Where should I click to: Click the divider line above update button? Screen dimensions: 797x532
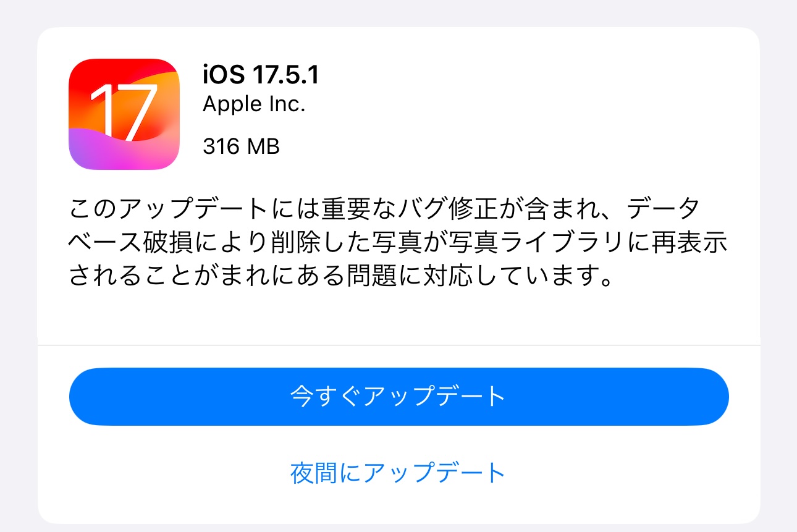399,344
